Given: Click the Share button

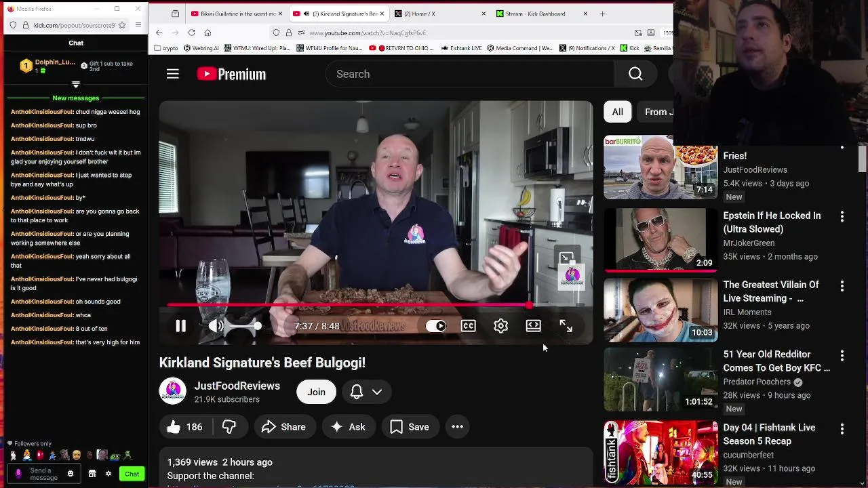Looking at the screenshot, I should click(284, 427).
